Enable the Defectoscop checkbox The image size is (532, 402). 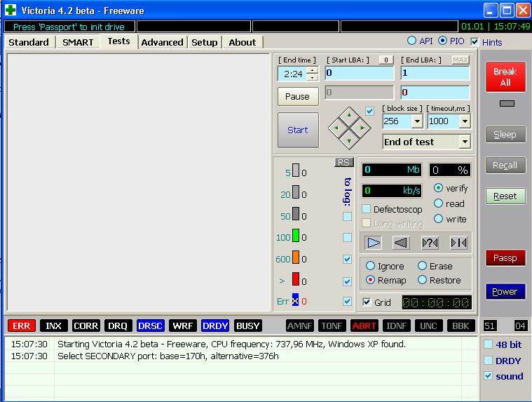367,209
